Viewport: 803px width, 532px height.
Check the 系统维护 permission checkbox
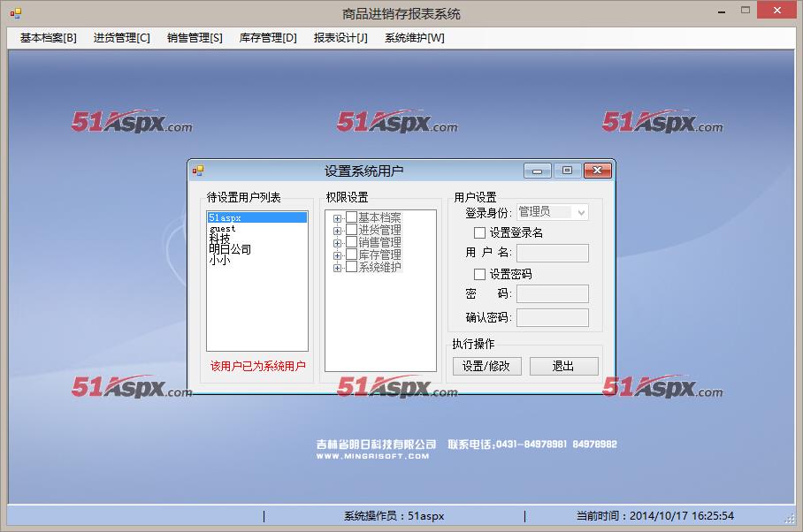click(351, 267)
